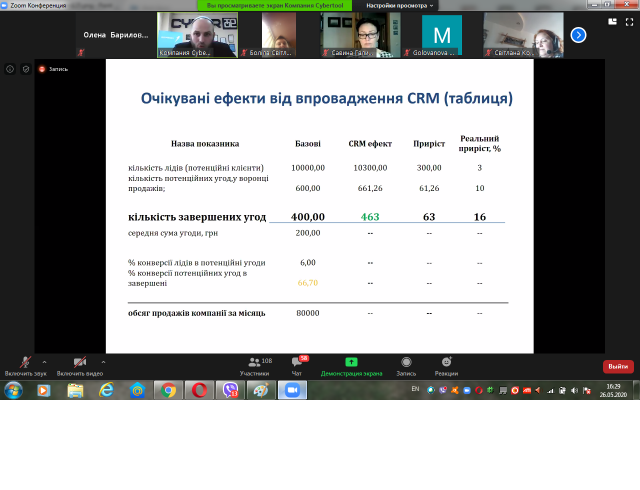
Task: Click the meeting info icon
Action: coord(10,69)
